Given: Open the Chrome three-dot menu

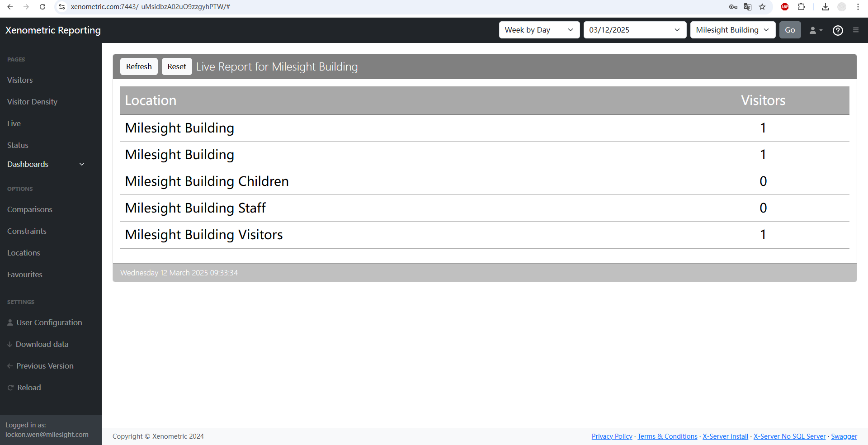Looking at the screenshot, I should pyautogui.click(x=858, y=7).
